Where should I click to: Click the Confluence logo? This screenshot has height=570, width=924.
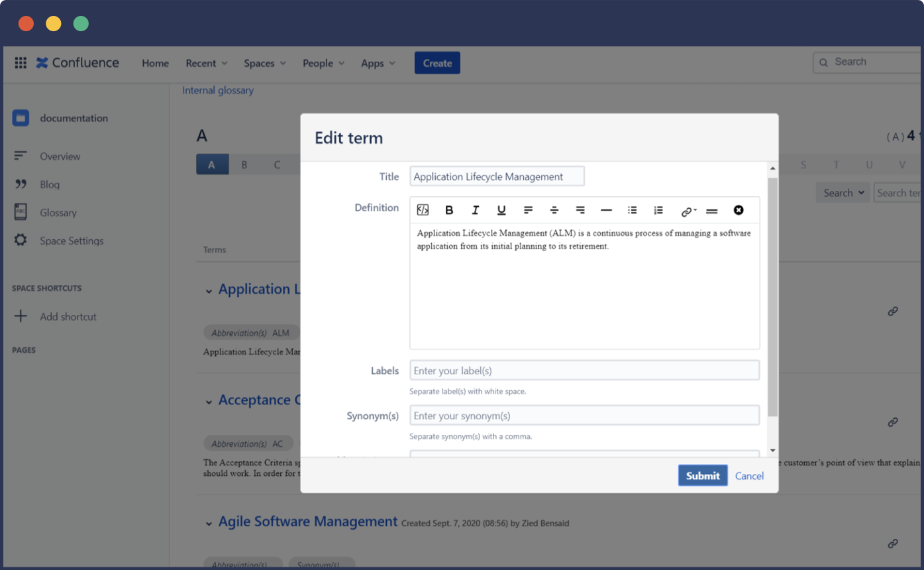coord(77,63)
